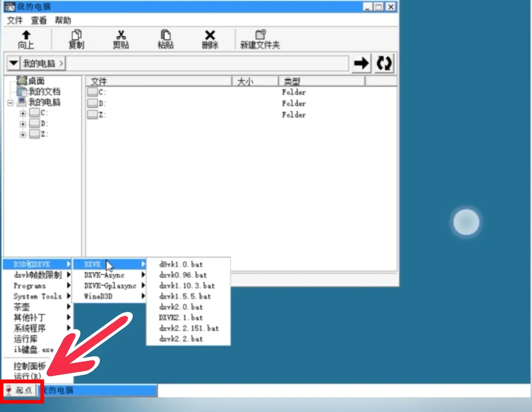Open the address bar history dropdown arrow

[14, 63]
